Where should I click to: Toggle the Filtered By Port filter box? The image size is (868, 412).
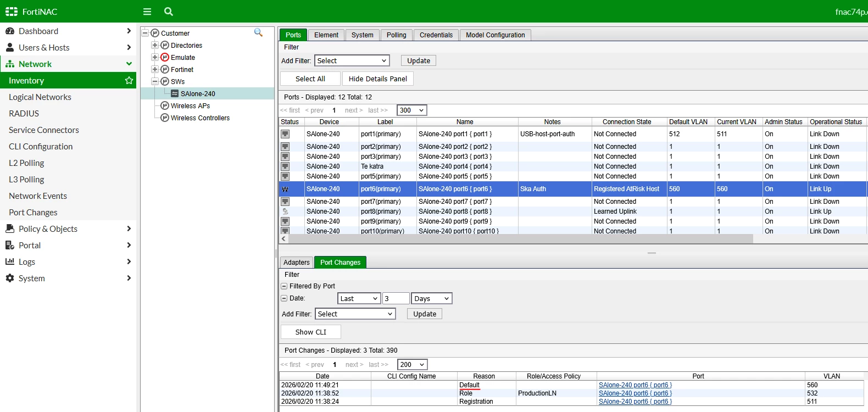click(284, 286)
